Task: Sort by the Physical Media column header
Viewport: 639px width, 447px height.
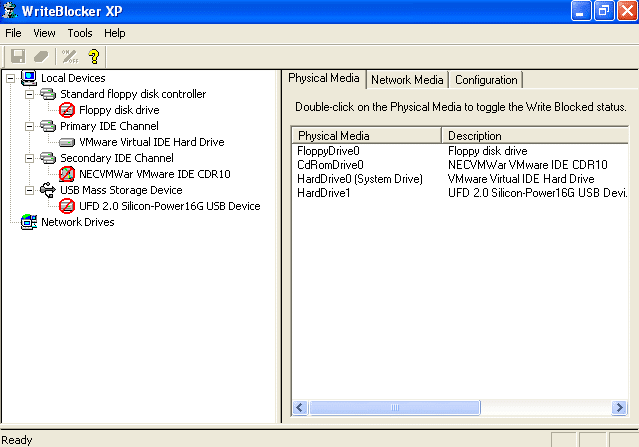Action: pyautogui.click(x=367, y=135)
